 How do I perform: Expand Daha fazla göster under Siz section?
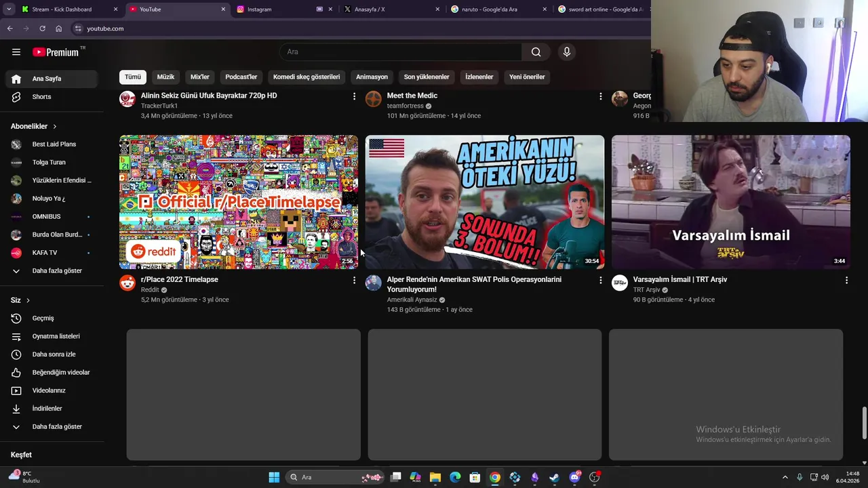pyautogui.click(x=52, y=426)
